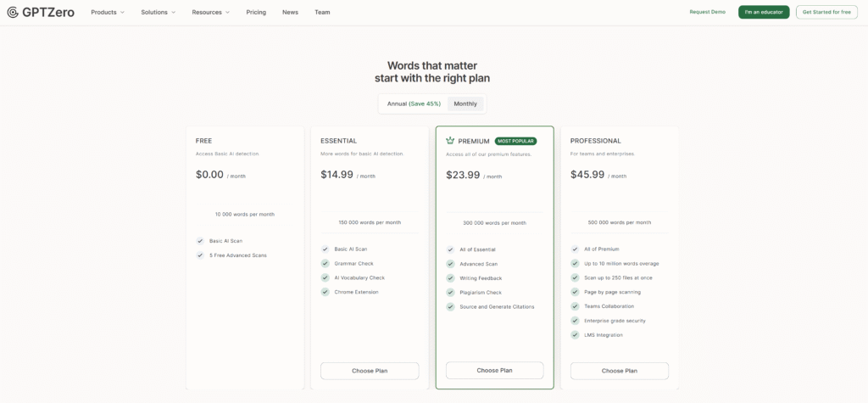Click the Get Started for free button
The height and width of the screenshot is (403, 868).
(826, 12)
